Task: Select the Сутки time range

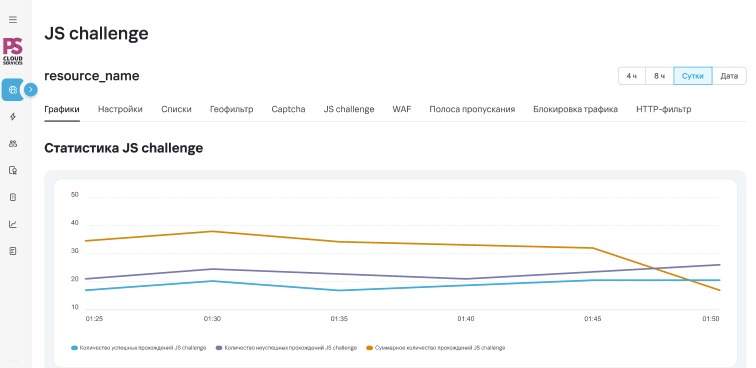Action: pos(693,76)
